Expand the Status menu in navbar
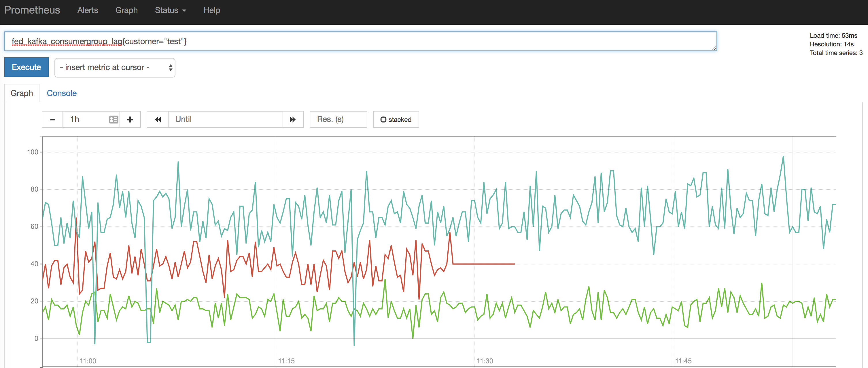Viewport: 868px width, 368px height. [170, 10]
